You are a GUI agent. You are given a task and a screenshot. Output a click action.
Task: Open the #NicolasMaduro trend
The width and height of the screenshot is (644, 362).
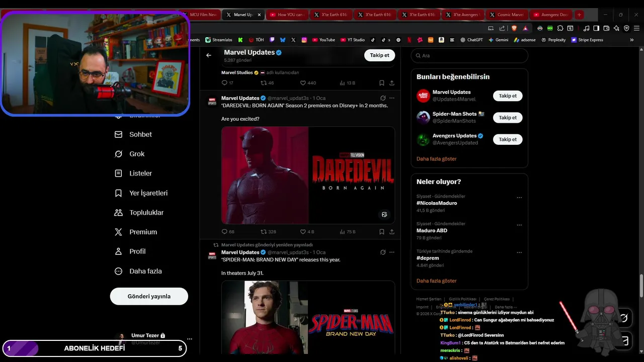(x=437, y=203)
